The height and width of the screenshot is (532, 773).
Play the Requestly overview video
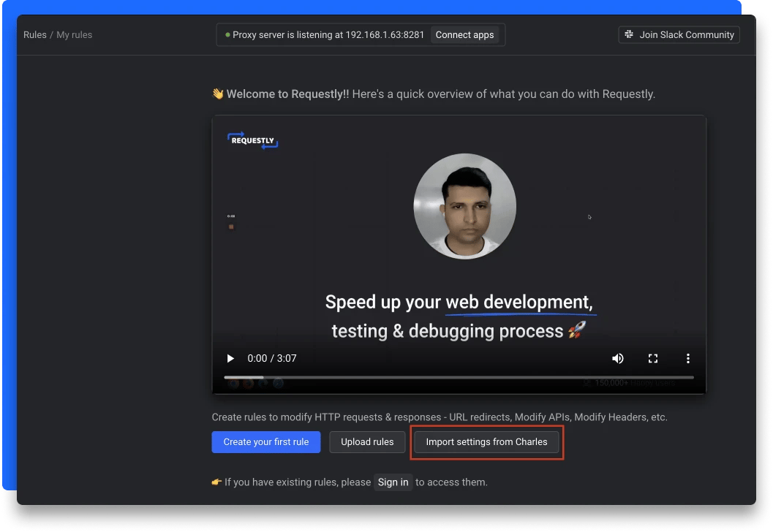pos(230,358)
